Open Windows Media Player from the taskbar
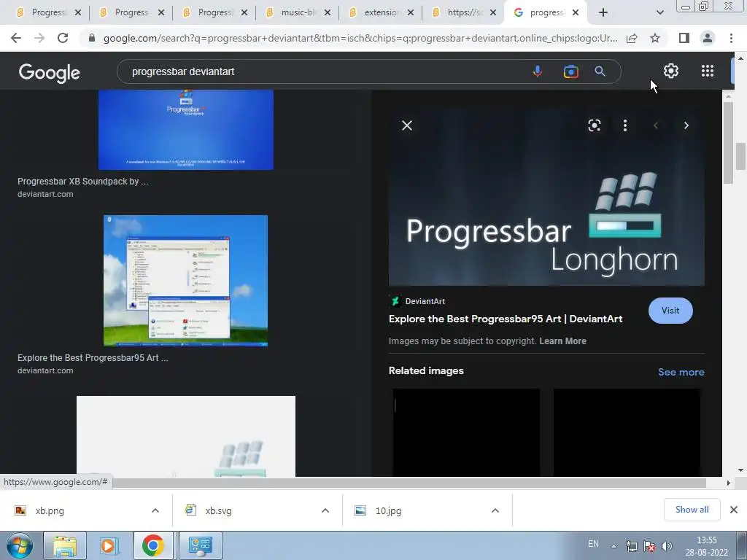Image resolution: width=747 pixels, height=560 pixels. coord(109,545)
